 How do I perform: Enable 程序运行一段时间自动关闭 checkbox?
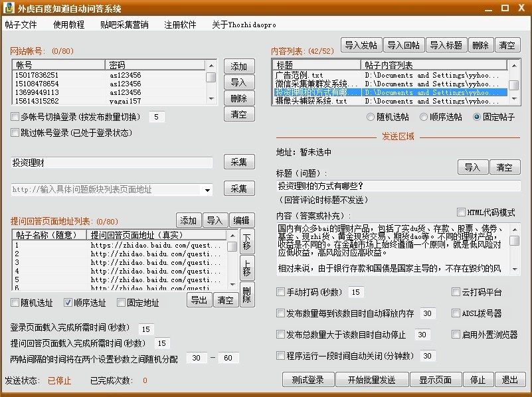(280, 356)
